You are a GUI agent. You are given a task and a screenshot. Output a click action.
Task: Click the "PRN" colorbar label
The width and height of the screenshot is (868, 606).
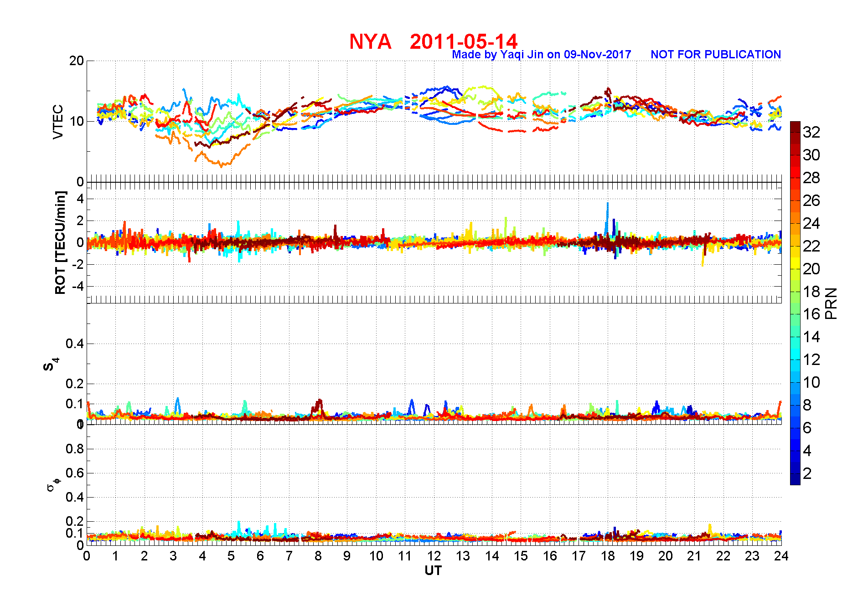[832, 303]
